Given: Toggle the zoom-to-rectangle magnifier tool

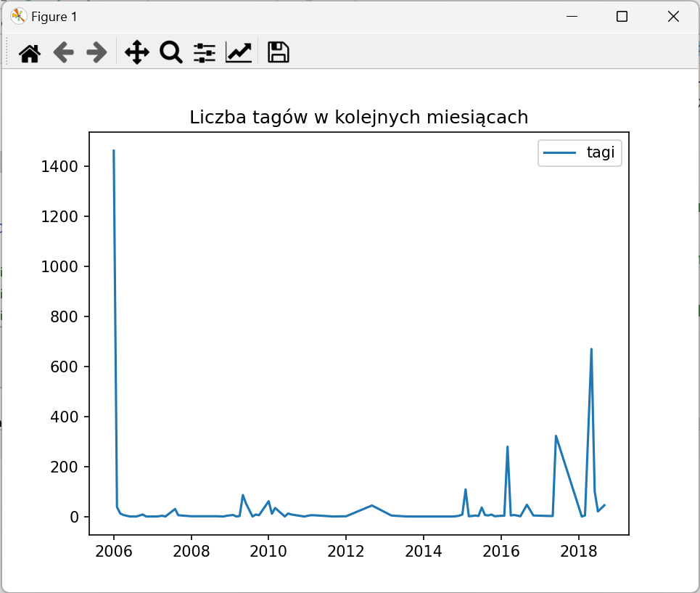Looking at the screenshot, I should coord(170,52).
